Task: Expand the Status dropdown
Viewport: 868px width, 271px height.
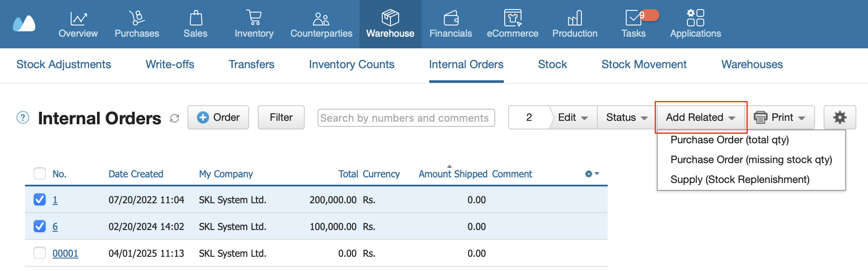Action: [x=626, y=117]
